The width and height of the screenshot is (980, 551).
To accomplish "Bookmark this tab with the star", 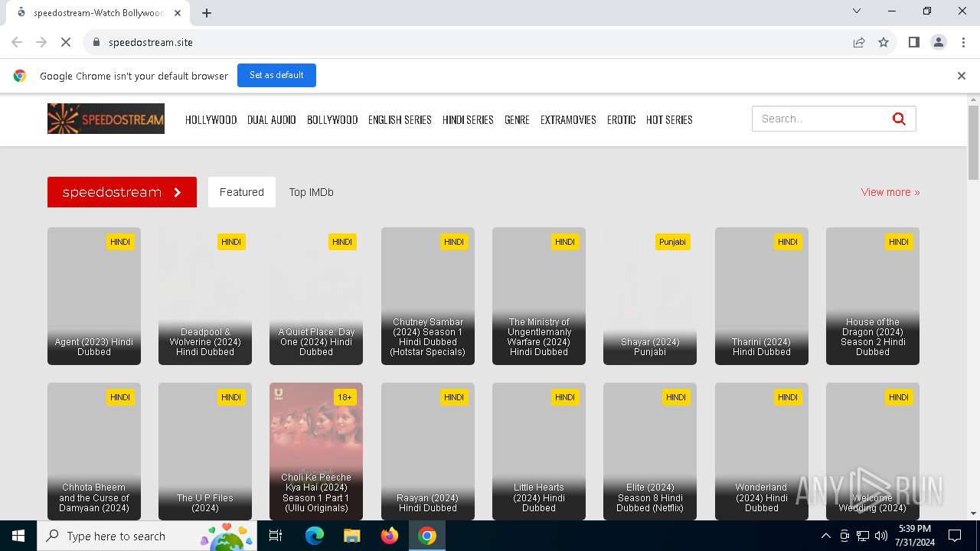I will 884,42.
